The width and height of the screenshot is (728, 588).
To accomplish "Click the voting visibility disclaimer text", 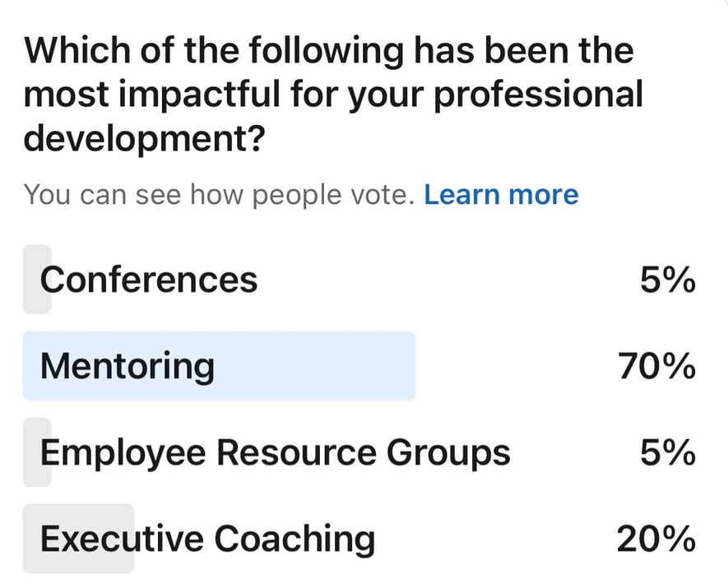I will [218, 194].
